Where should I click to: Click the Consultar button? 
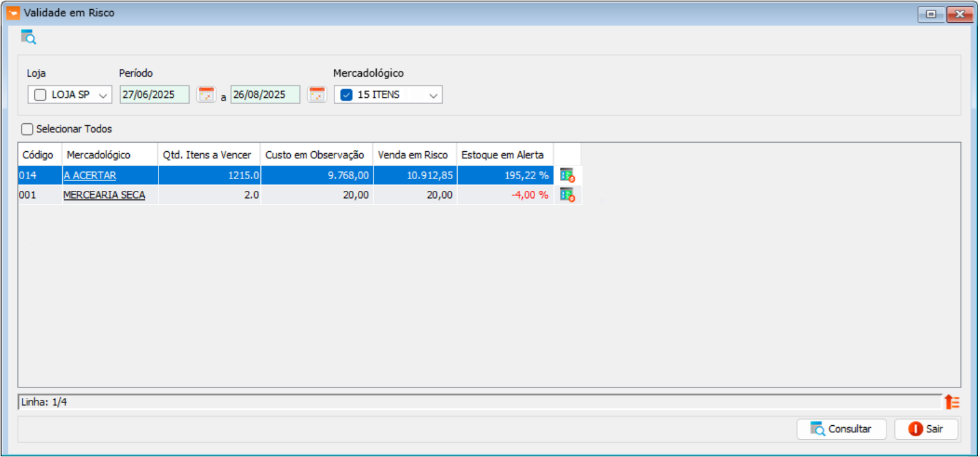[x=842, y=429]
